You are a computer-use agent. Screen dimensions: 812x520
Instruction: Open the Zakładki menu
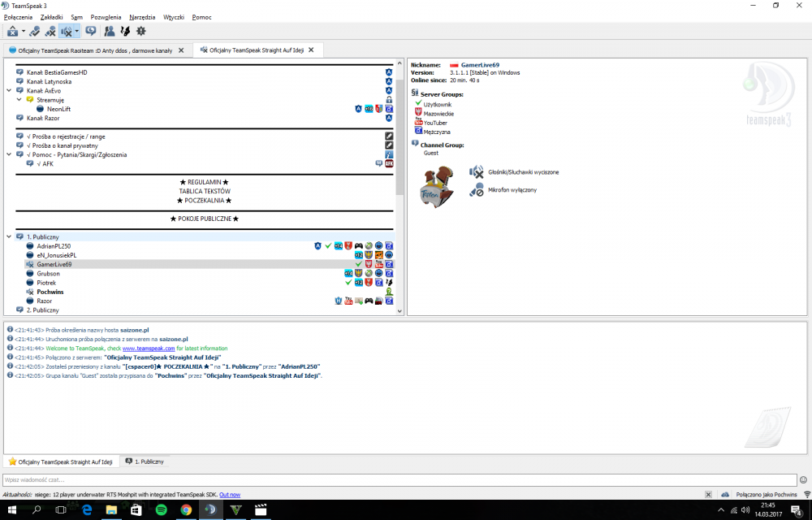pos(52,17)
